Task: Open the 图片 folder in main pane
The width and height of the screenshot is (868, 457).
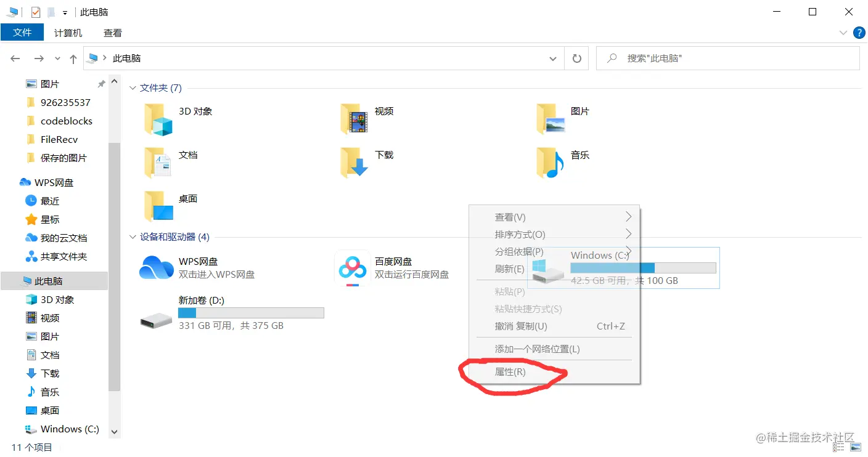Action: (551, 119)
